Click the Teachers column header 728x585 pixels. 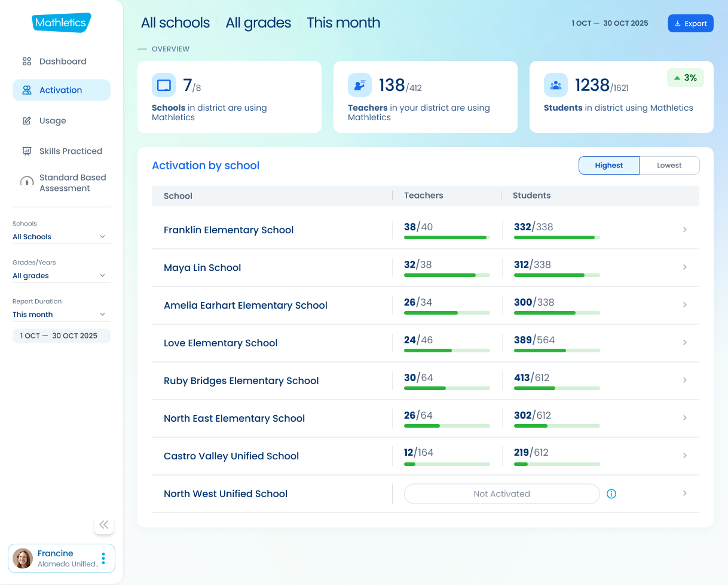pos(424,196)
